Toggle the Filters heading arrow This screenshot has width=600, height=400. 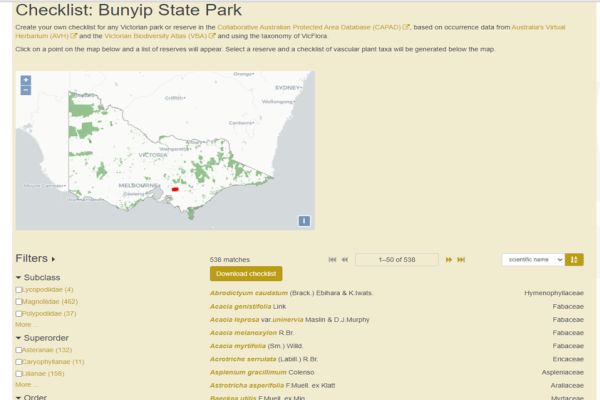[x=53, y=259]
